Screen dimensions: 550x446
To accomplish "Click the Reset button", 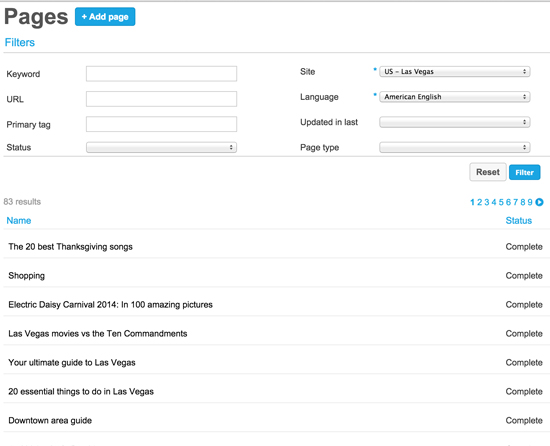I will [x=488, y=172].
